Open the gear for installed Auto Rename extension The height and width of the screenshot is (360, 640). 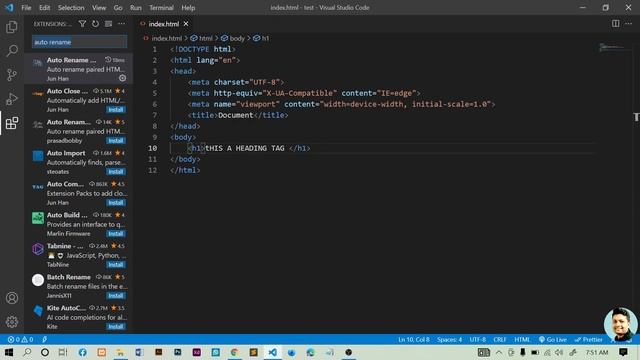122,78
